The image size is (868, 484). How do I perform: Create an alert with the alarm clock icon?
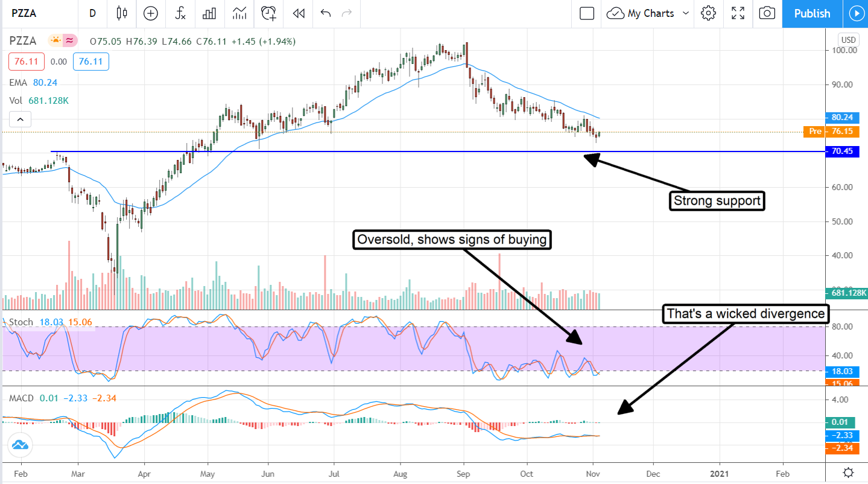click(x=269, y=13)
